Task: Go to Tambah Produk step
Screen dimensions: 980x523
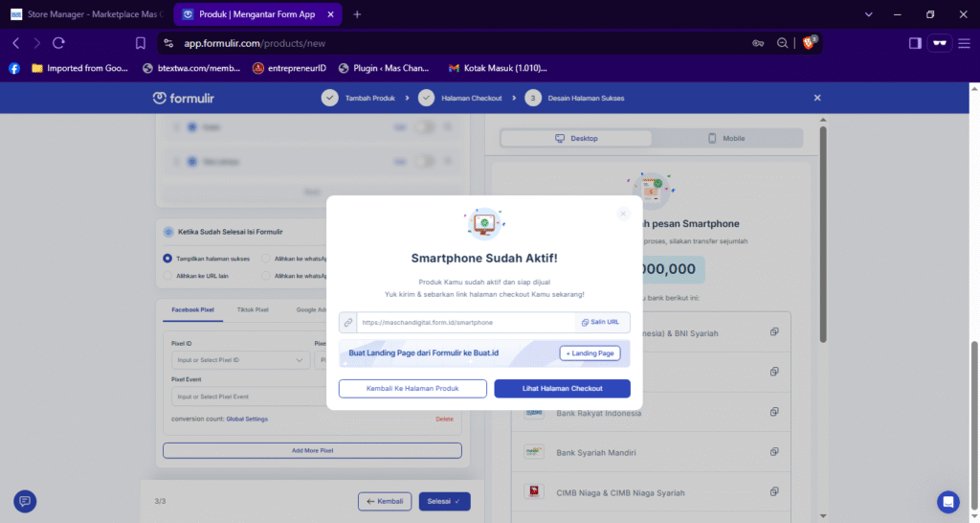Action: click(359, 99)
